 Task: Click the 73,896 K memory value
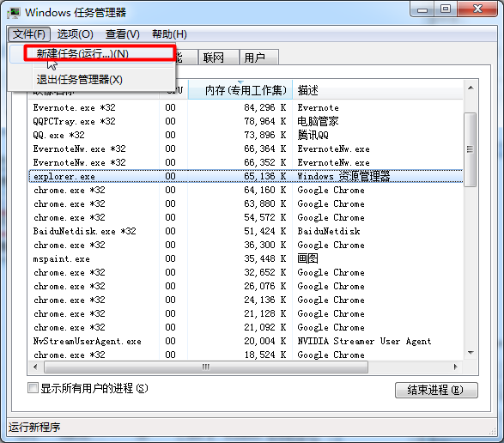tap(264, 135)
